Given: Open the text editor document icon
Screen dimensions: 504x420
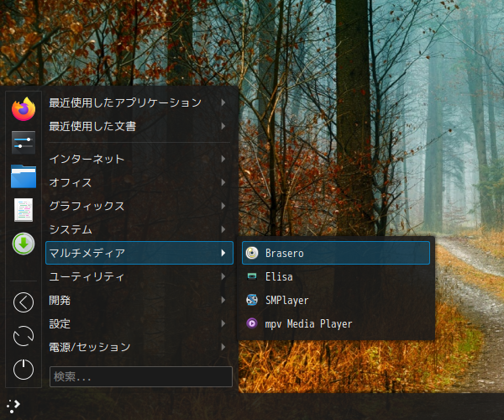Looking at the screenshot, I should click(24, 210).
